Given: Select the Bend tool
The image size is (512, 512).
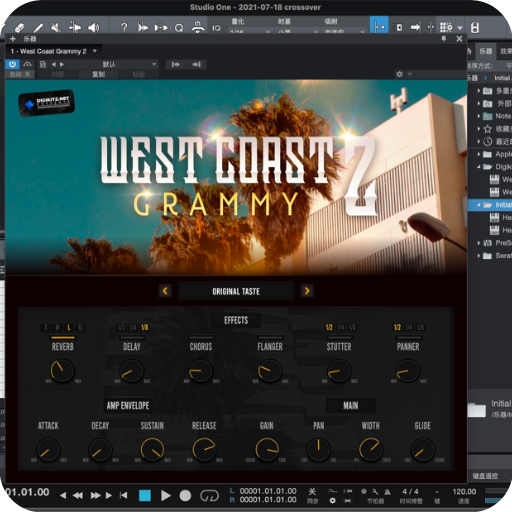Looking at the screenshot, I should click(x=75, y=27).
